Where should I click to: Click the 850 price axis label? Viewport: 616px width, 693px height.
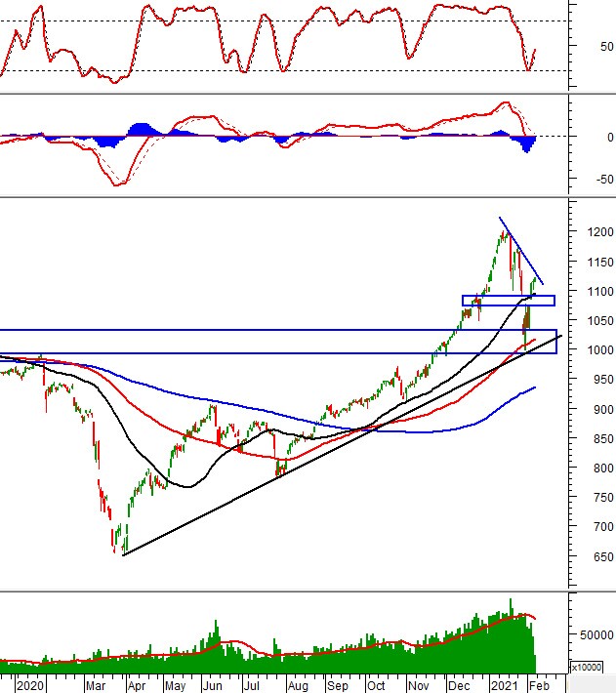(x=603, y=439)
